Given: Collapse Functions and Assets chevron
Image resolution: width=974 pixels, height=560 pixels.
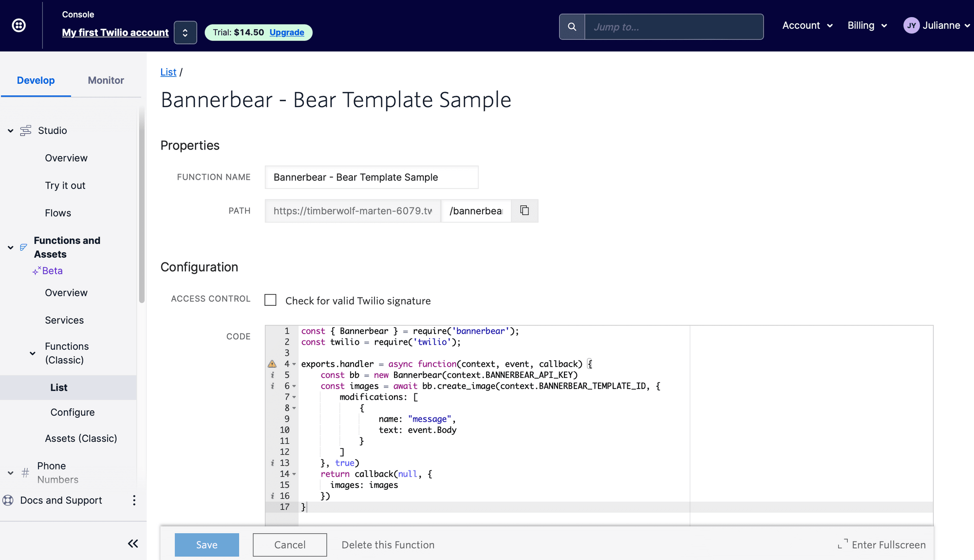Looking at the screenshot, I should click(10, 247).
